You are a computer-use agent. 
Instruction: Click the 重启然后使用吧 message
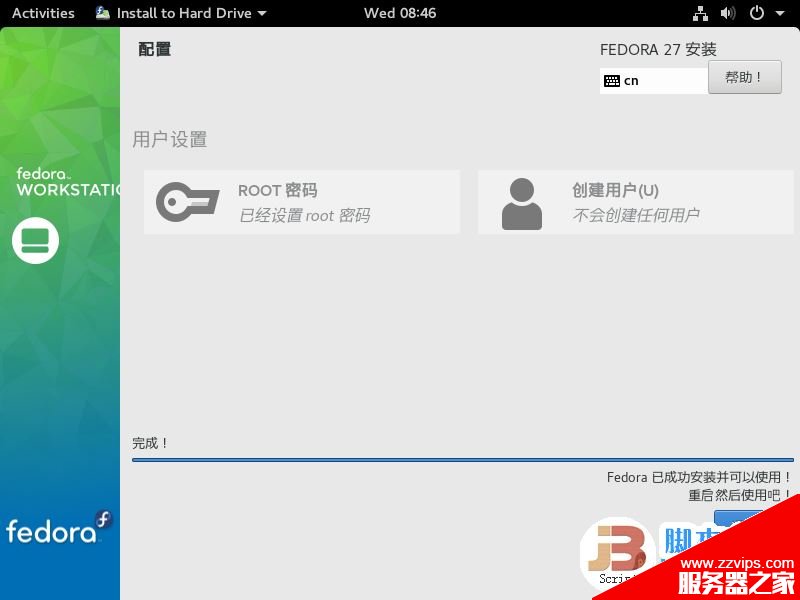740,494
